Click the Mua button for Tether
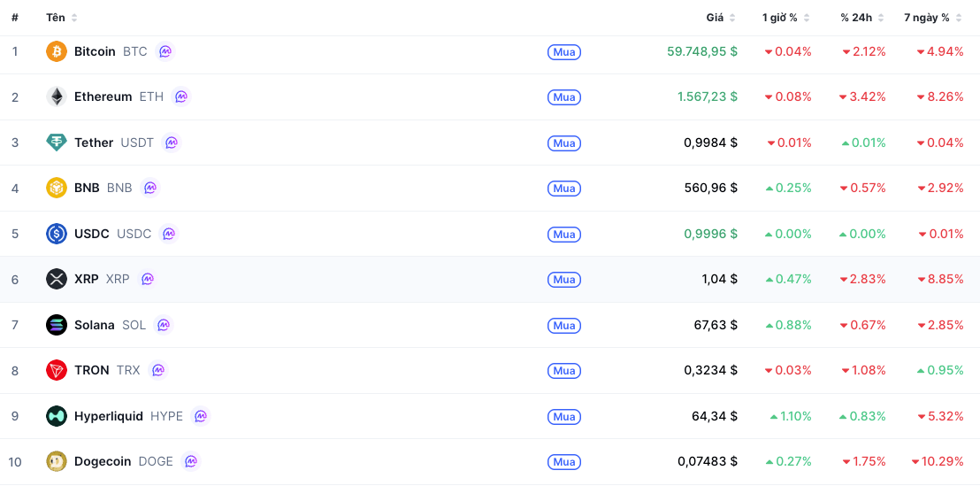Image resolution: width=980 pixels, height=486 pixels. click(x=564, y=143)
